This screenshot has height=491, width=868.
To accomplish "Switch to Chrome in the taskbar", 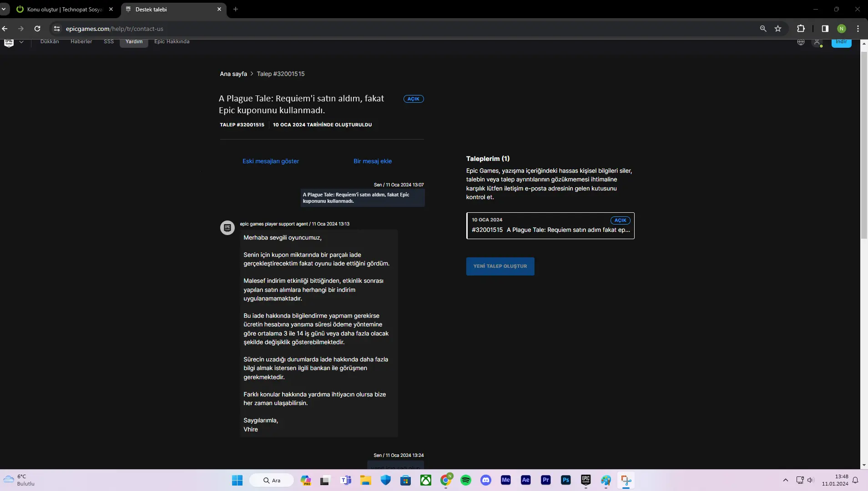I will (446, 481).
